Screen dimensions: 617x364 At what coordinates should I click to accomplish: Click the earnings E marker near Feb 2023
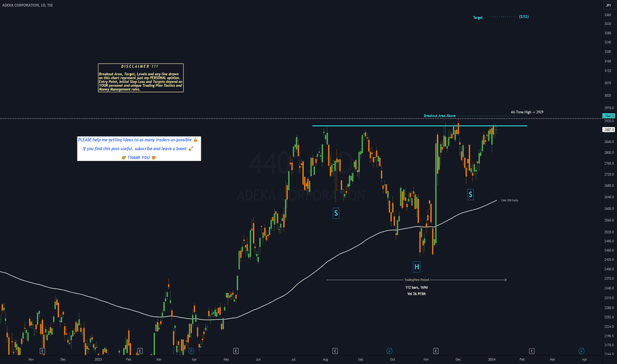pos(140,351)
